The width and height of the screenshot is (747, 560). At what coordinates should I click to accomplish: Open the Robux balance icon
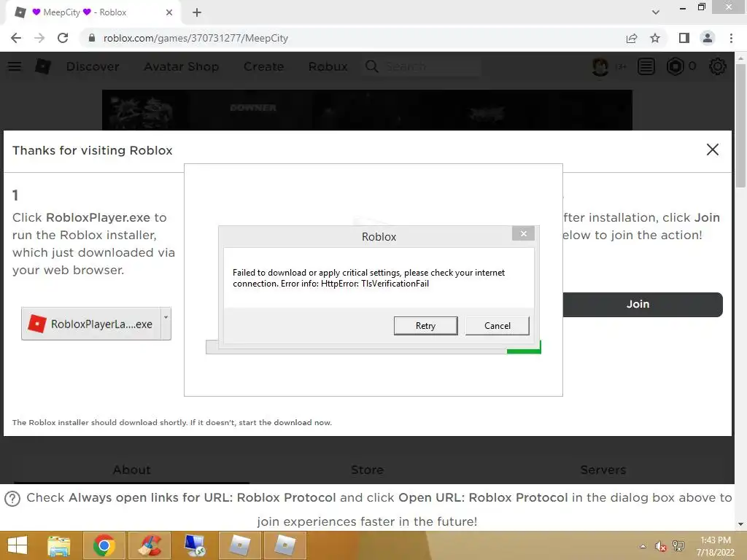click(x=675, y=66)
